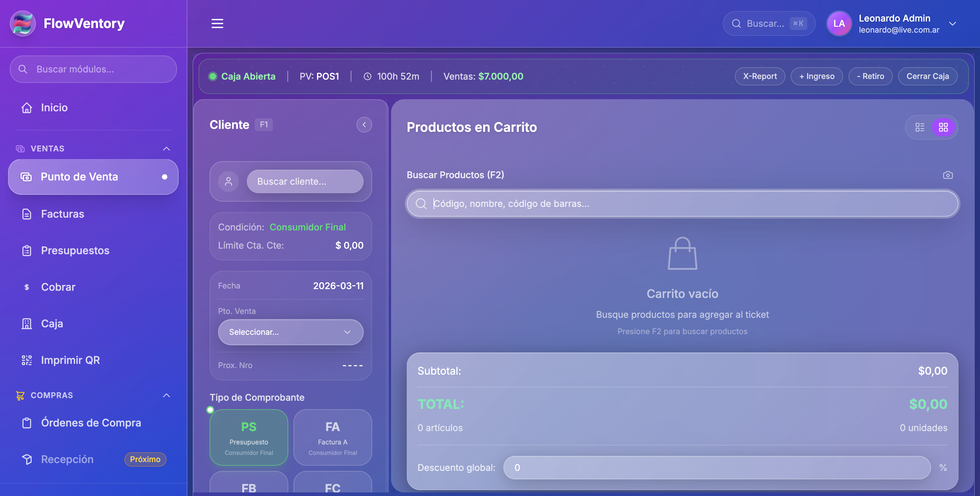
Task: Select Factura A voucher type
Action: [x=333, y=437]
